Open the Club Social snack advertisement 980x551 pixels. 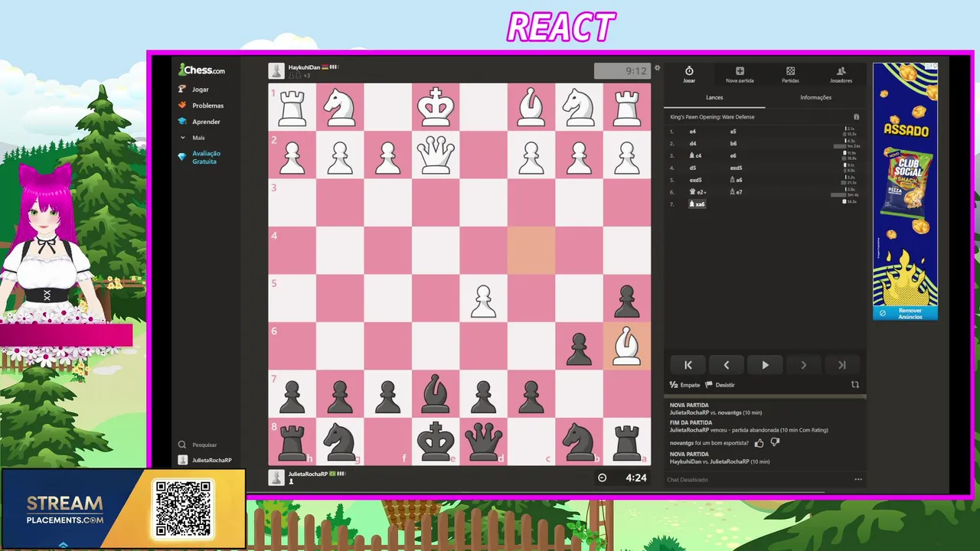905,184
